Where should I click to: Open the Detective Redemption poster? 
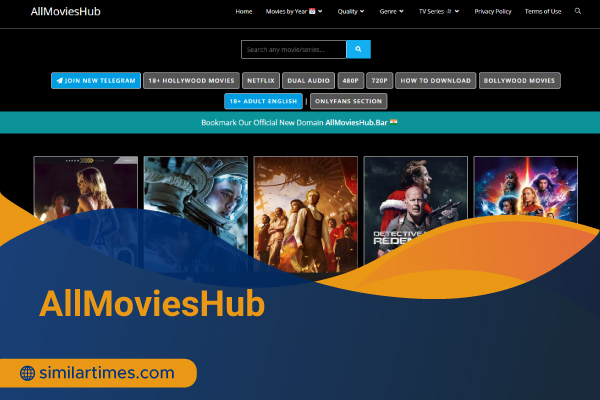click(x=416, y=207)
